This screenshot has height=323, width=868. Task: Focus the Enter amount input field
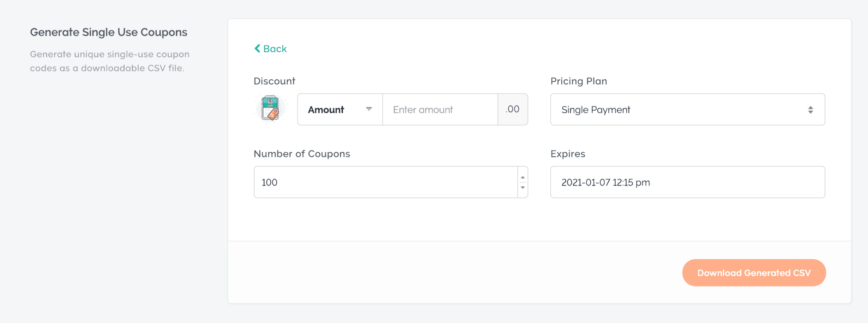[x=440, y=109]
